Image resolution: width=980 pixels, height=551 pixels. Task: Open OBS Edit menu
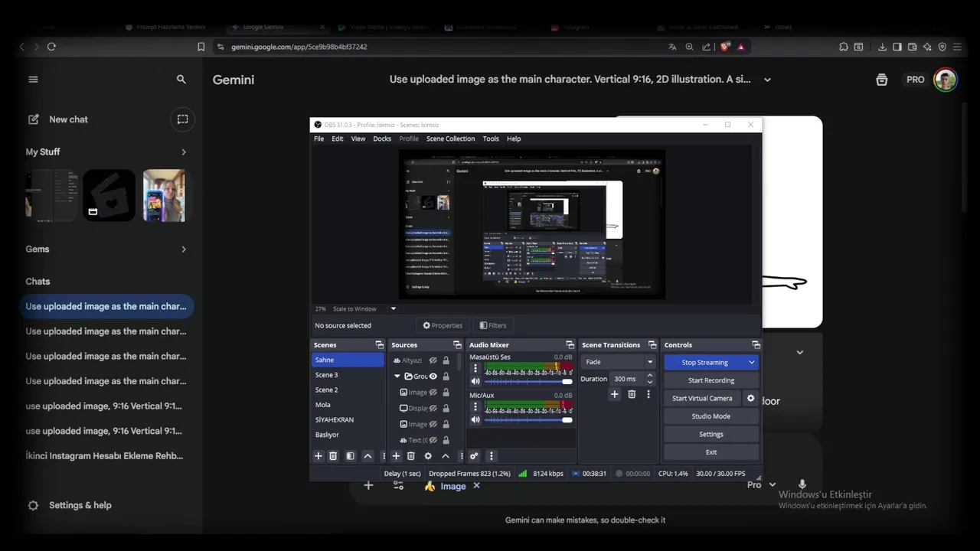337,139
